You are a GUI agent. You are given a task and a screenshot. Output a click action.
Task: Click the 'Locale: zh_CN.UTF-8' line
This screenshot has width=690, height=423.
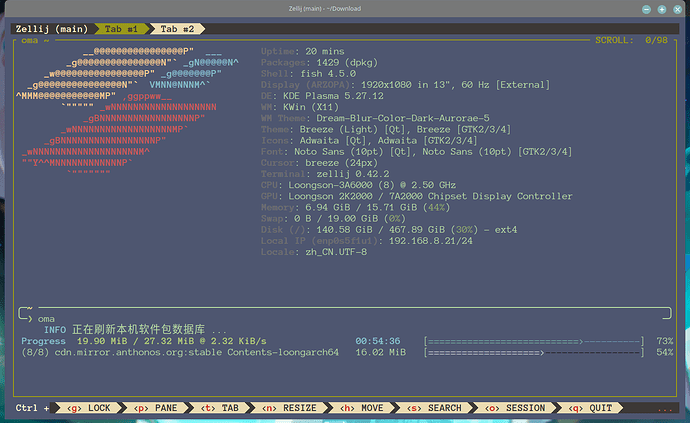(x=314, y=252)
